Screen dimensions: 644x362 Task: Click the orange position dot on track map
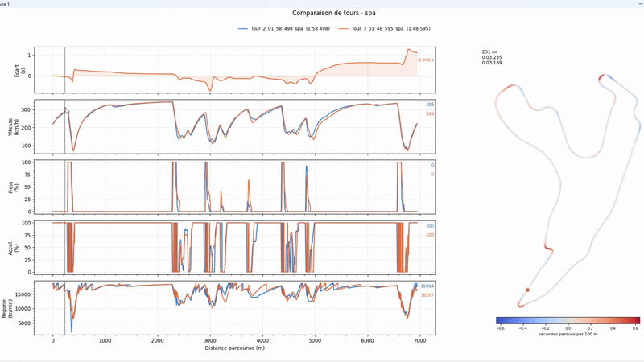(x=528, y=290)
